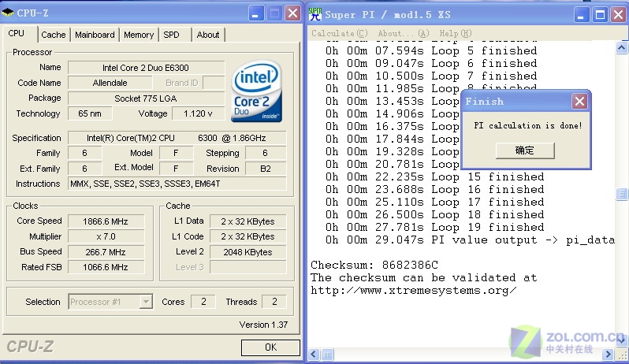629x364 pixels.
Task: Open the Calculate(C) menu
Action: pyautogui.click(x=340, y=33)
